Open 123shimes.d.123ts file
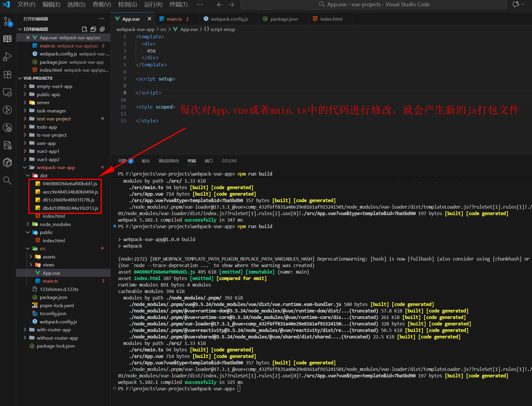 (x=59, y=289)
